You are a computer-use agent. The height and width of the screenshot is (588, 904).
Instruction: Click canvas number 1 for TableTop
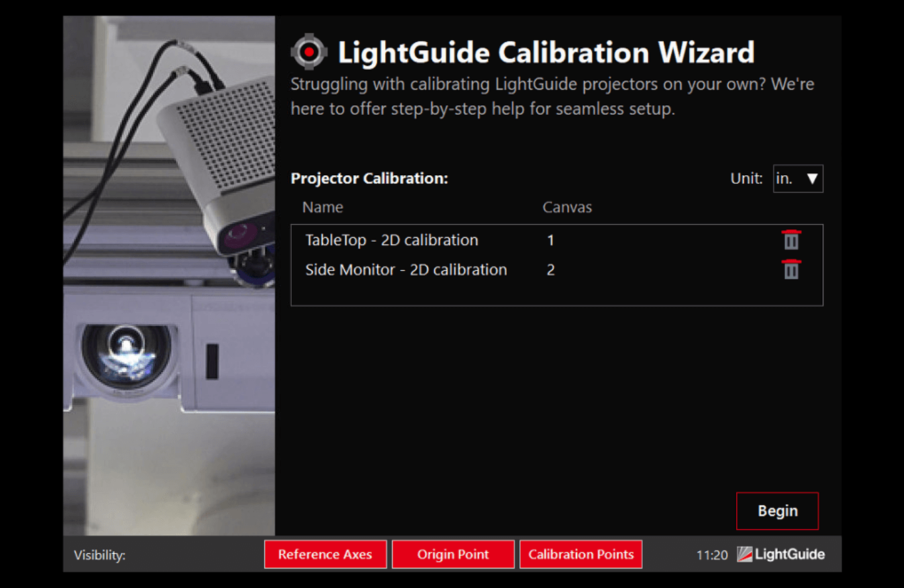point(550,240)
